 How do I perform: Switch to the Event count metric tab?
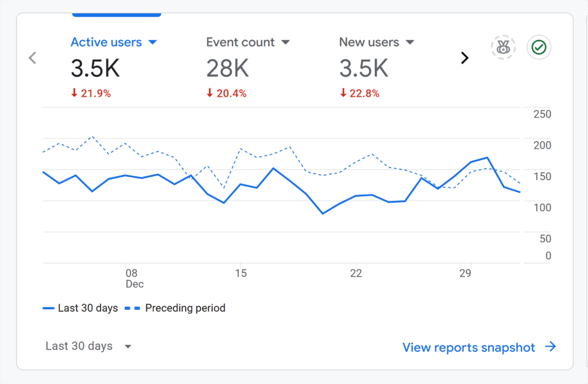click(x=241, y=42)
